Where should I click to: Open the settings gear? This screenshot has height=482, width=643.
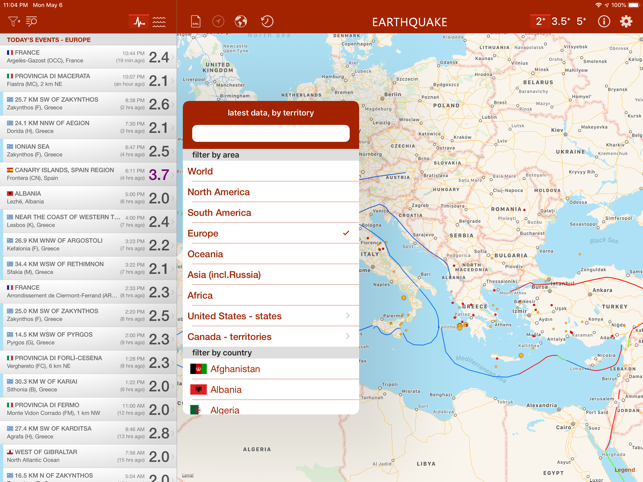626,21
